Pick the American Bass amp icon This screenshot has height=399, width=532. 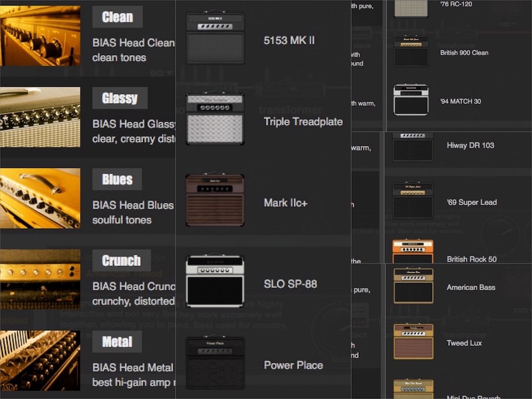click(414, 286)
